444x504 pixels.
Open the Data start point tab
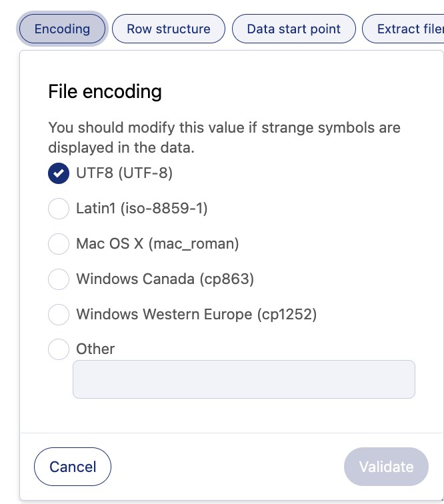pyautogui.click(x=293, y=29)
